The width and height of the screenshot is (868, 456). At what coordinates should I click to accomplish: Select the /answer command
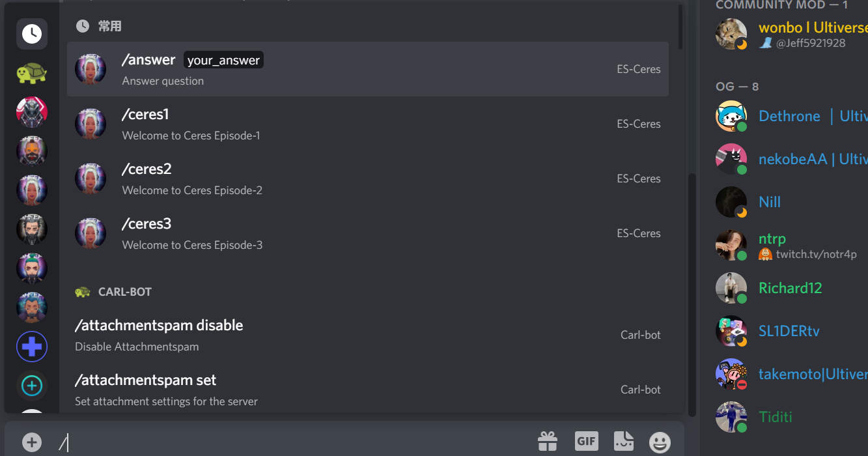point(367,69)
